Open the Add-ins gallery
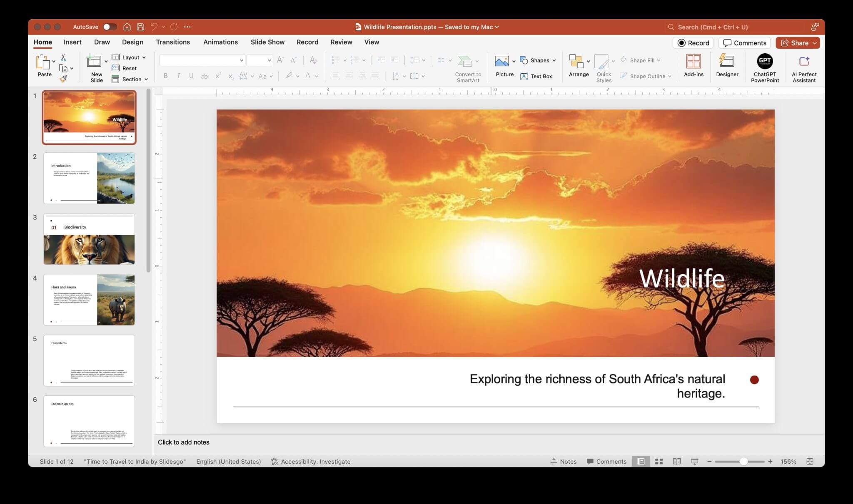The height and width of the screenshot is (504, 853). coord(693,67)
